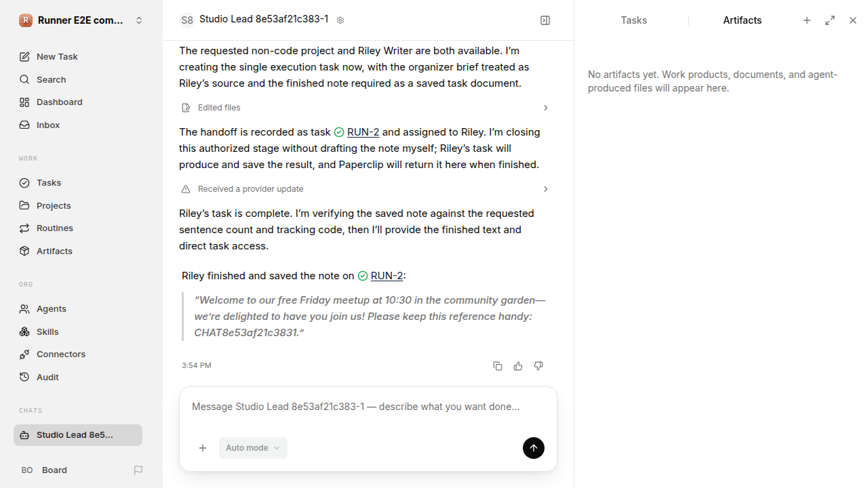Give thumbs down to the response

[x=538, y=366]
